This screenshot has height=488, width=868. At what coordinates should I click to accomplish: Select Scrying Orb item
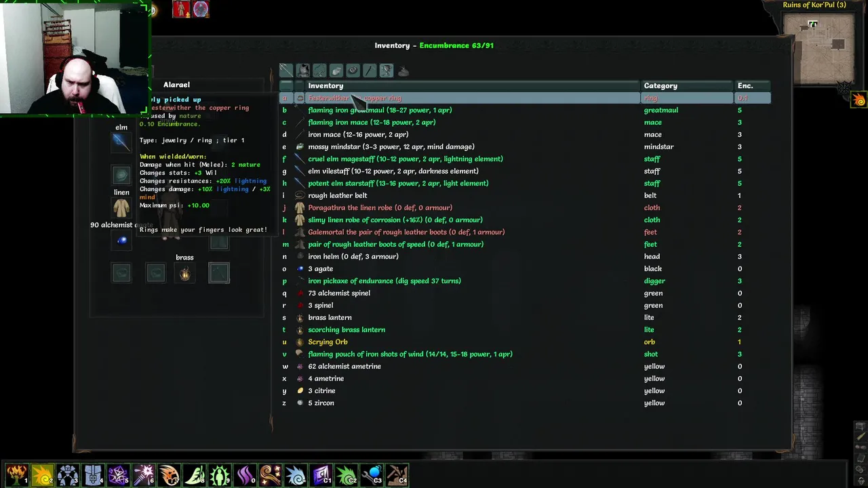525,342
